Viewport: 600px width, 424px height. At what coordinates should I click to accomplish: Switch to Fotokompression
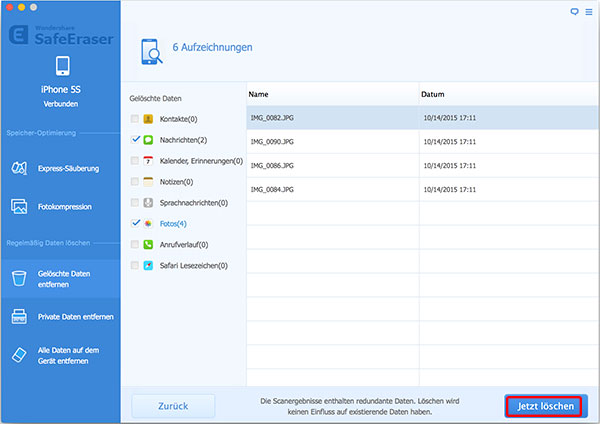[60, 207]
